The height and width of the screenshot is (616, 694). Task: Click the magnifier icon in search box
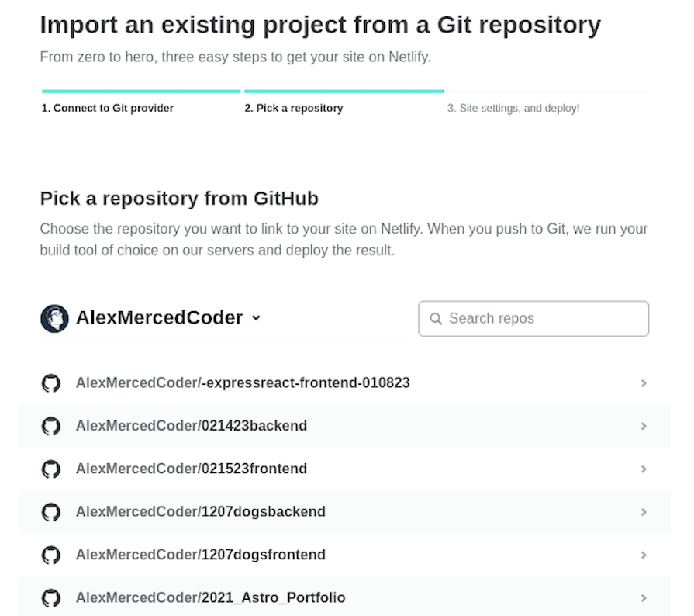436,319
